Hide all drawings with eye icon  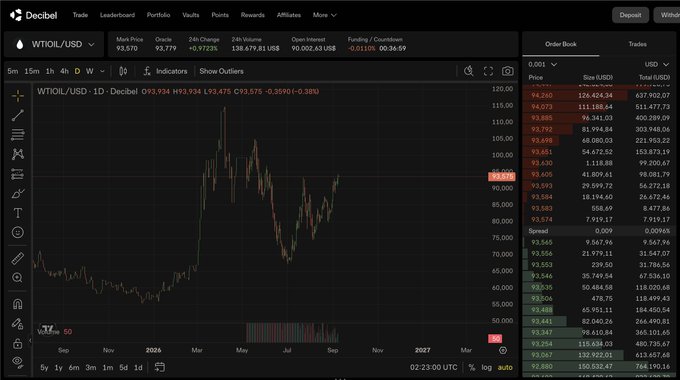(x=18, y=362)
